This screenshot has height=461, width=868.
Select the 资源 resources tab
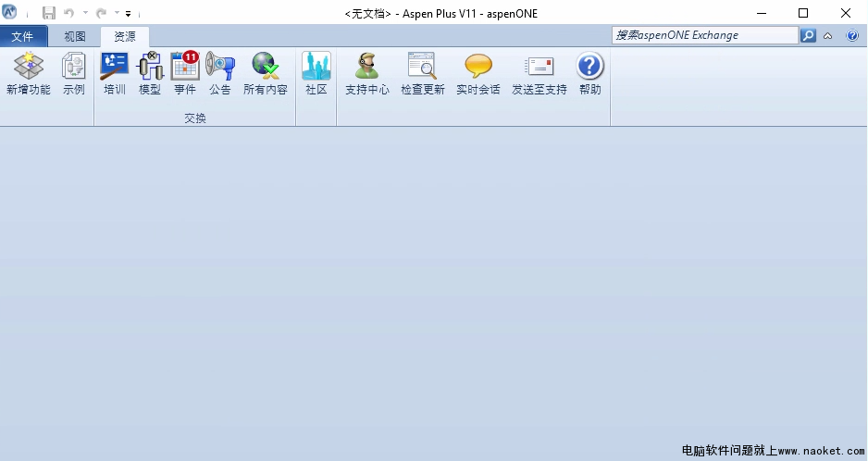coord(125,37)
